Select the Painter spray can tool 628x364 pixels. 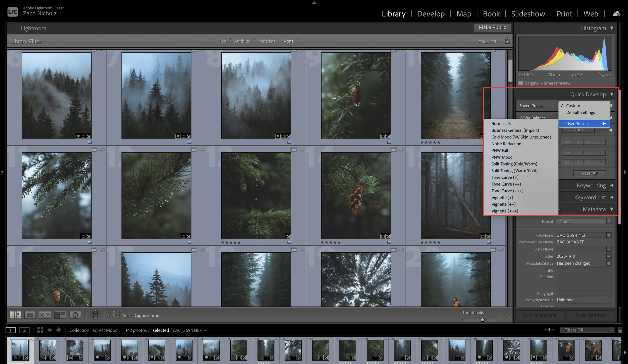click(x=95, y=315)
